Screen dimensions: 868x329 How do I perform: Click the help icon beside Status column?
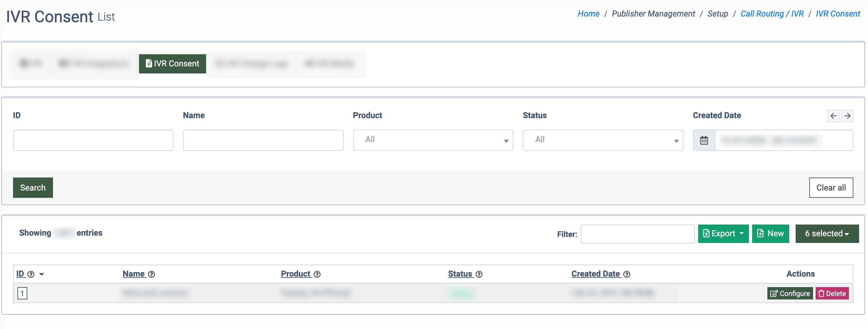coord(479,274)
